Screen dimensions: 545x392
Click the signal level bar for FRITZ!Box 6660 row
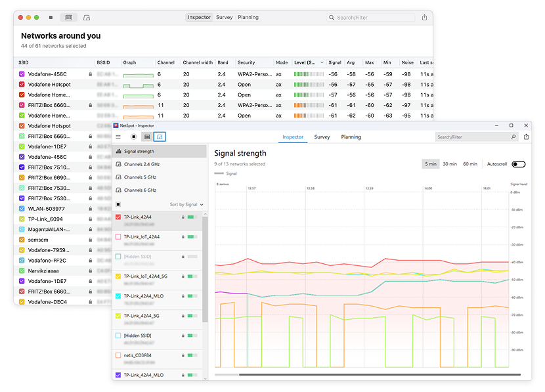pyautogui.click(x=309, y=105)
